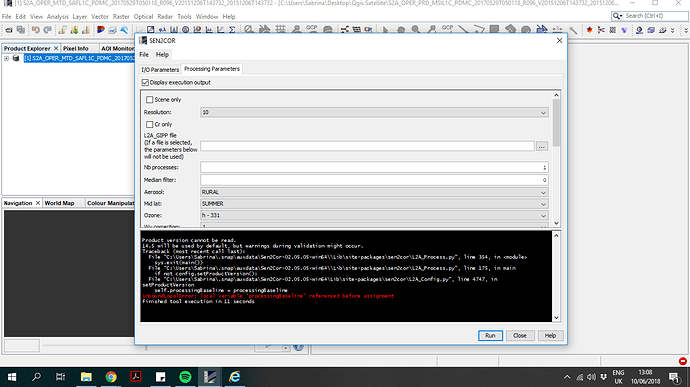Open the Aerosol dropdown showing RURAL

374,192
